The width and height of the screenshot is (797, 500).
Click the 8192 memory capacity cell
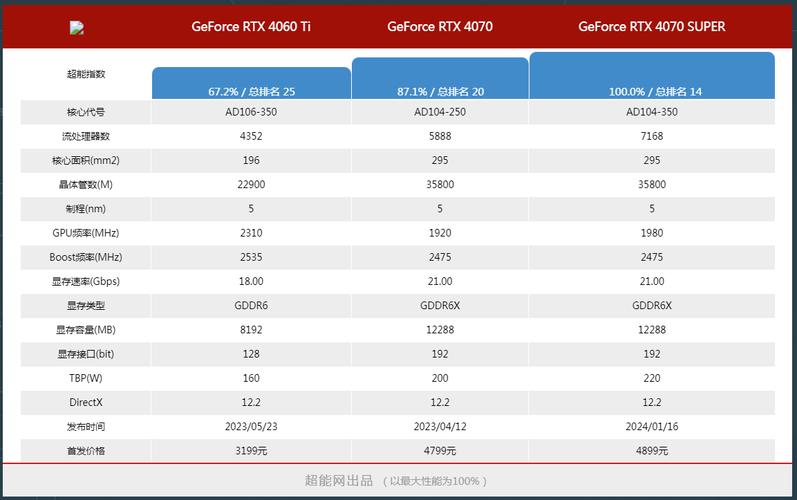(251, 330)
